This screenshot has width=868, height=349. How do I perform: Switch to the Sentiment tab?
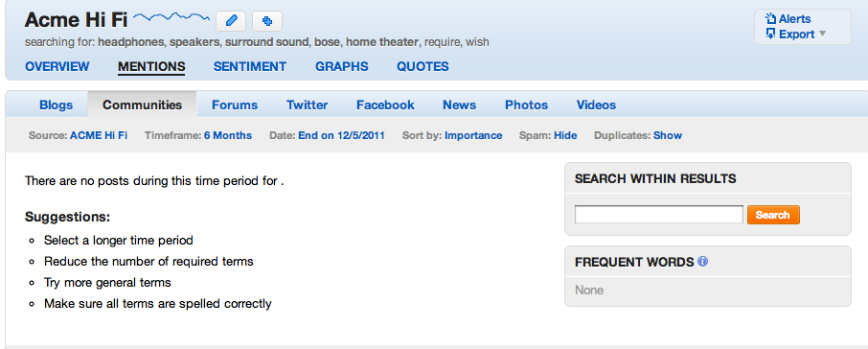(x=250, y=67)
